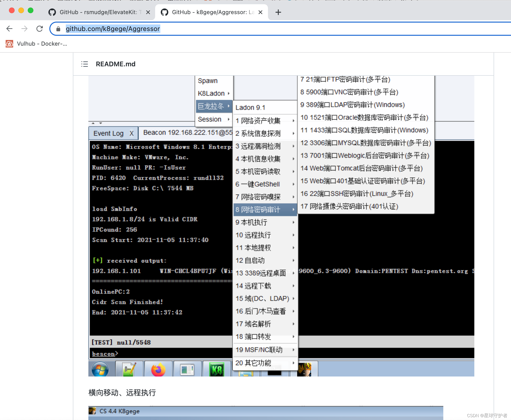Click the Vulhub - Docker bookmark text
The width and height of the screenshot is (511, 420).
tap(42, 44)
